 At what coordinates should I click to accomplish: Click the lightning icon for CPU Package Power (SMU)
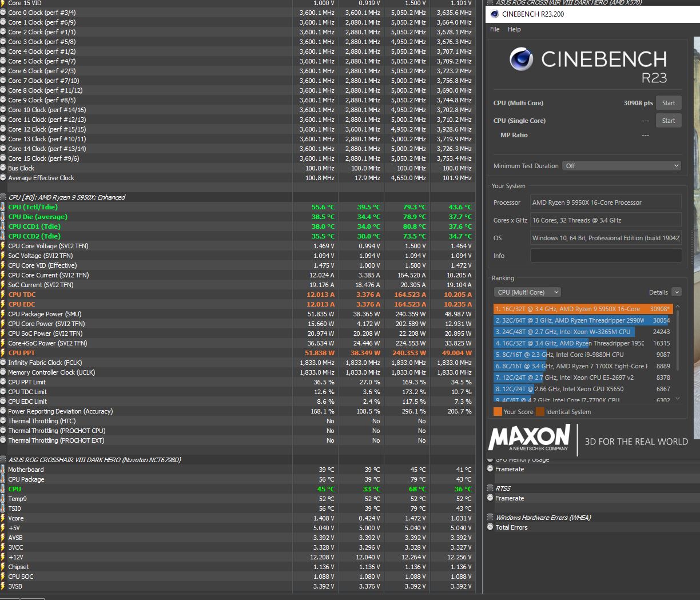[3, 314]
